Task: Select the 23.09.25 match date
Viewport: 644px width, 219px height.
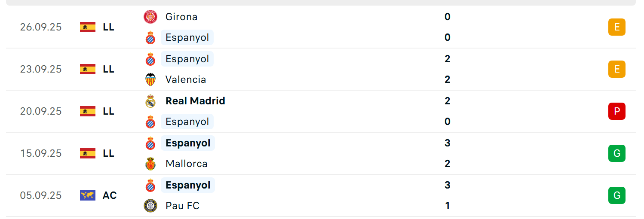Action: (41, 69)
